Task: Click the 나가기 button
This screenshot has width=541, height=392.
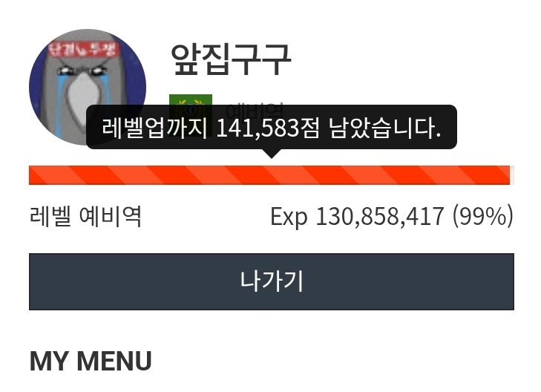Action: [x=272, y=281]
